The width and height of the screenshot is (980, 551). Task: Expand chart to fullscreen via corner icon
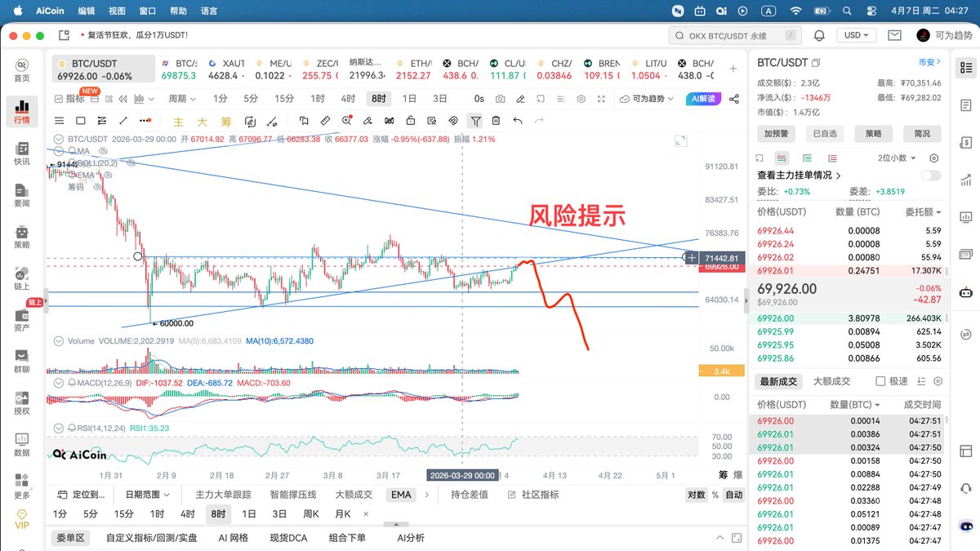[x=679, y=140]
